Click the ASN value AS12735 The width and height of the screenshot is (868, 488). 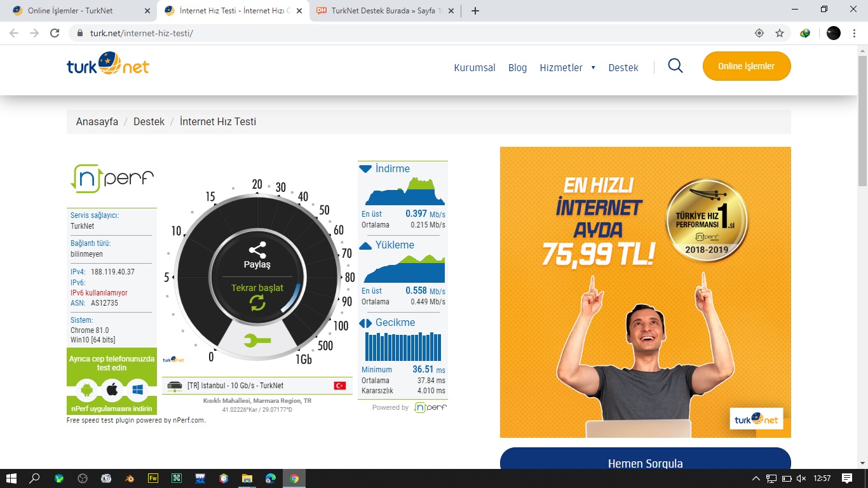(x=104, y=303)
